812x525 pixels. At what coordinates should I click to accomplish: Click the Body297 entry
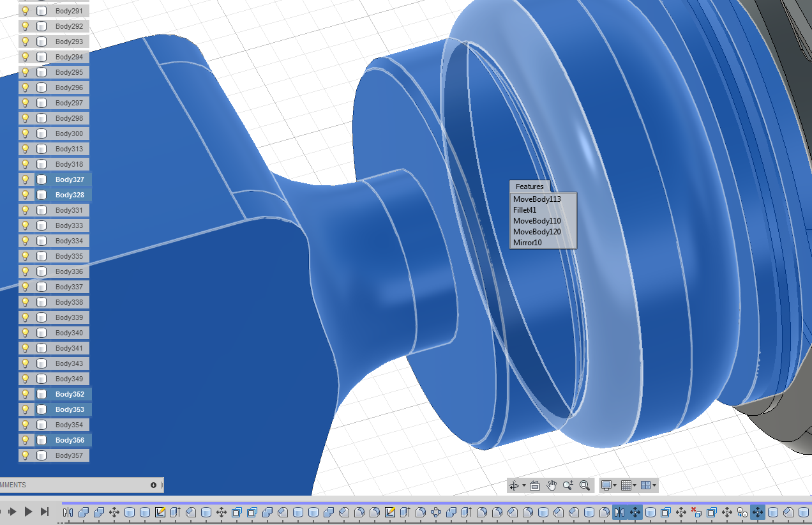click(69, 103)
